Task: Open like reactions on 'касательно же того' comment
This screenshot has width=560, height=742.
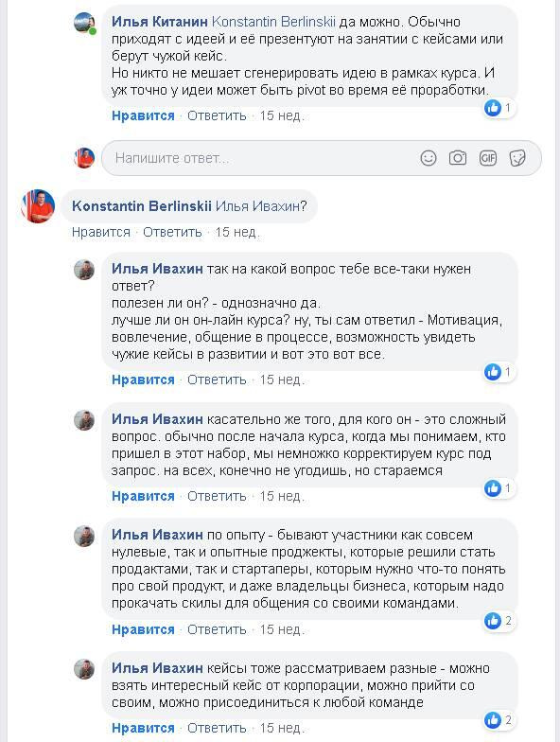Action: coord(499,488)
